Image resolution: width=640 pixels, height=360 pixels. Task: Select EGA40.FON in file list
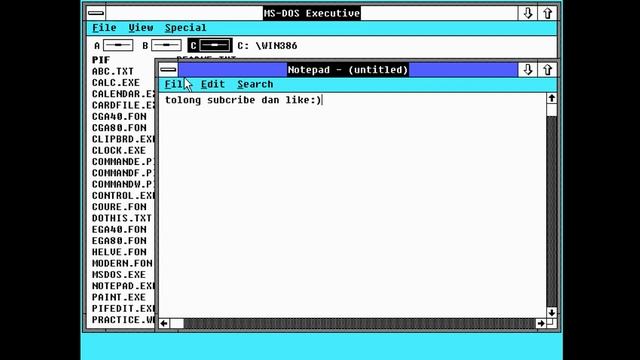coord(119,229)
